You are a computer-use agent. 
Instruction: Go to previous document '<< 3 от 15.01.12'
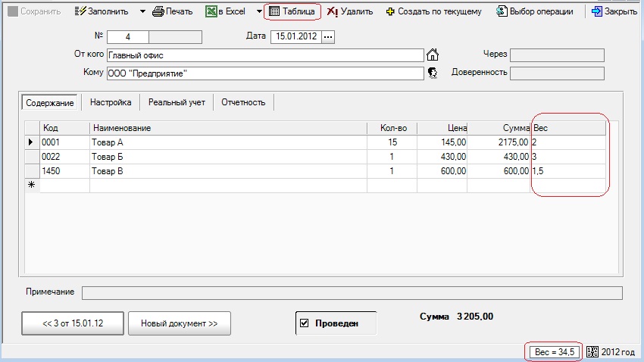[x=73, y=323]
